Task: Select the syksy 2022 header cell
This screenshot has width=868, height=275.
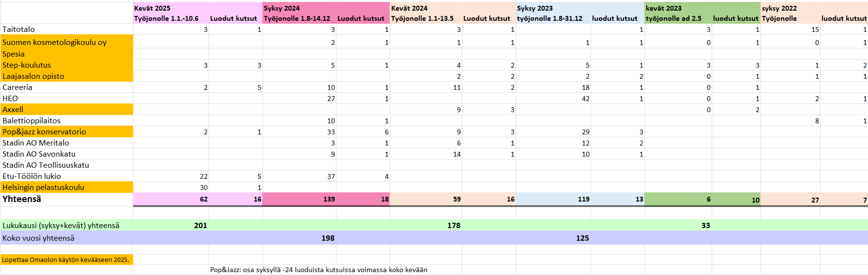Action: tap(791, 8)
